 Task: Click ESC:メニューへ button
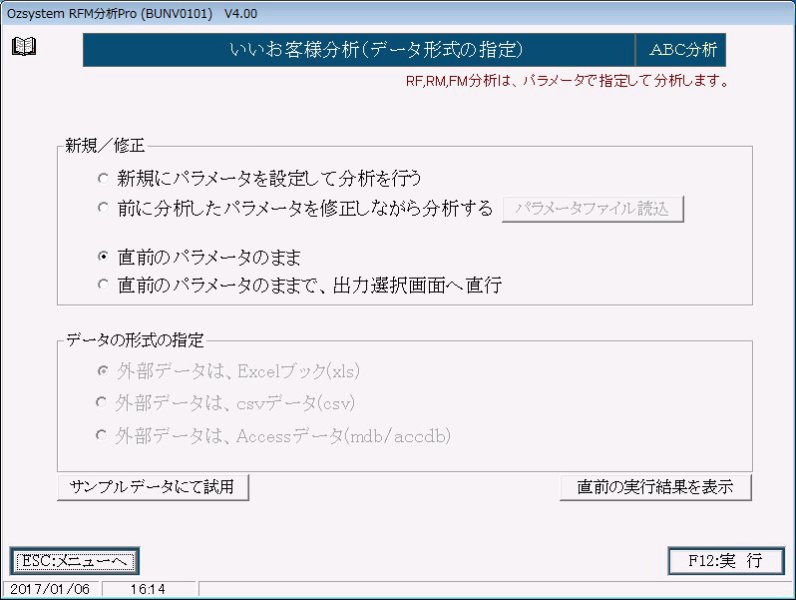click(75, 561)
